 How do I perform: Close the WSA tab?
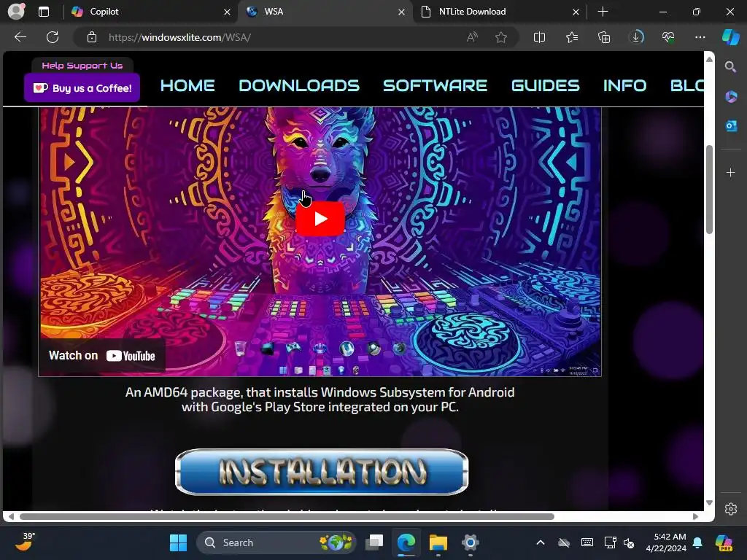(402, 12)
